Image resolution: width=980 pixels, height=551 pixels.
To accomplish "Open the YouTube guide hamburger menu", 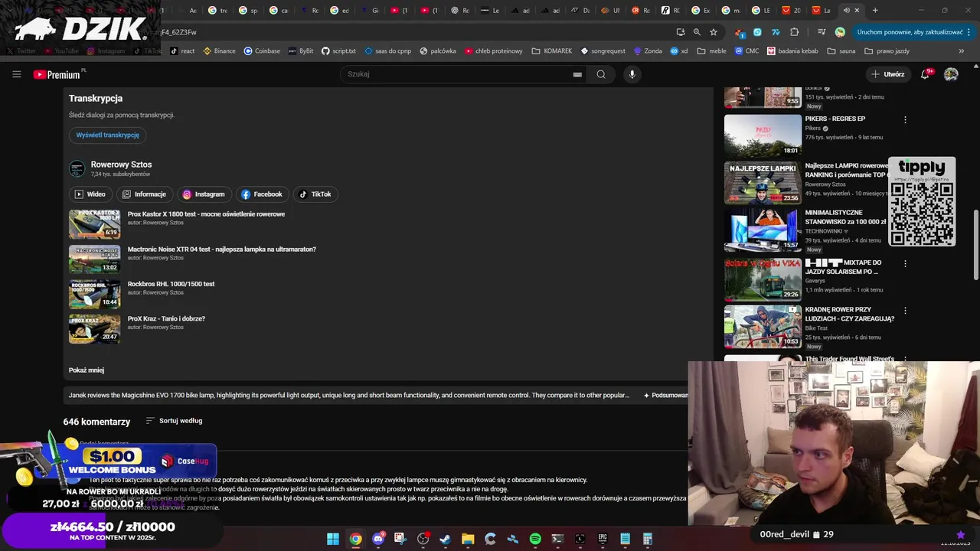I will click(x=16, y=74).
